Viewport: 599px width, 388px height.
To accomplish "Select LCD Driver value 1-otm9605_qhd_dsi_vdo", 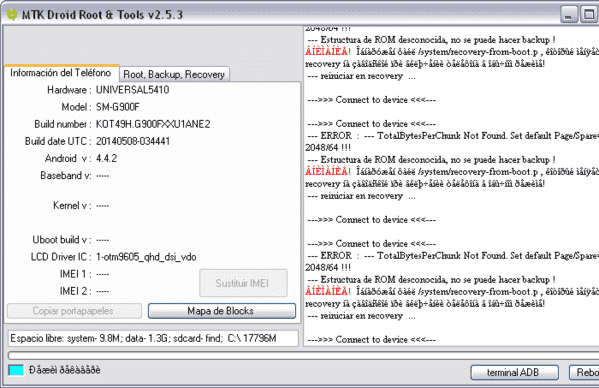I will 146,257.
